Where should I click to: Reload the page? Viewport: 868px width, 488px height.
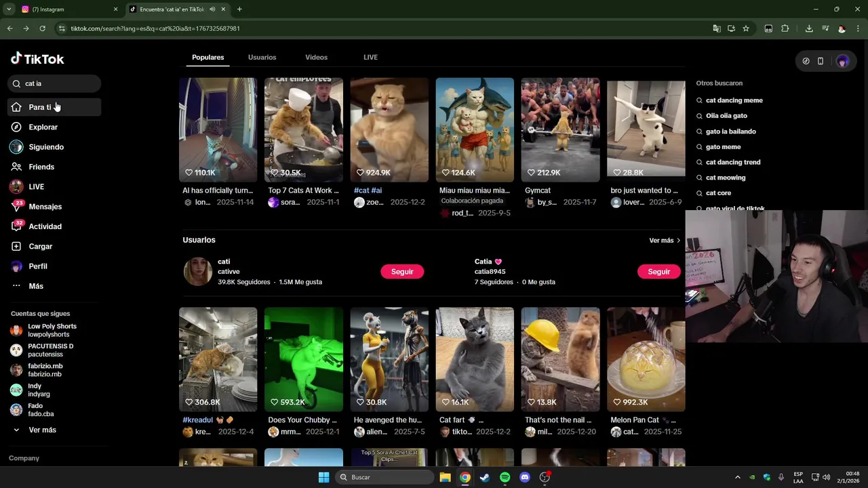(42, 28)
